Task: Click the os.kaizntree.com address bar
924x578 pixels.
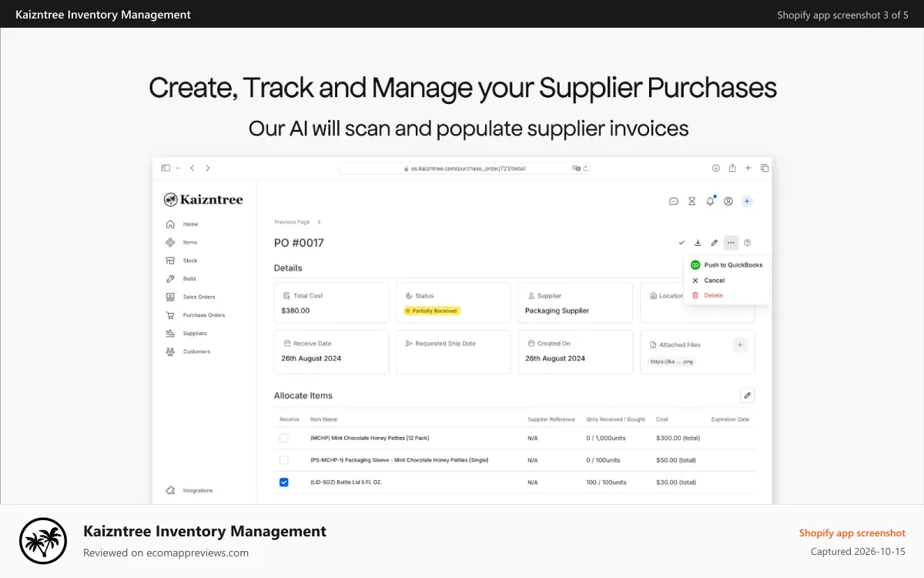Action: pos(464,168)
